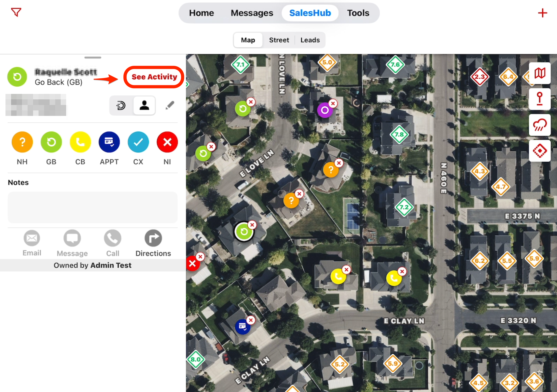Select the NH status icon
This screenshot has width=557, height=392.
pyautogui.click(x=22, y=142)
